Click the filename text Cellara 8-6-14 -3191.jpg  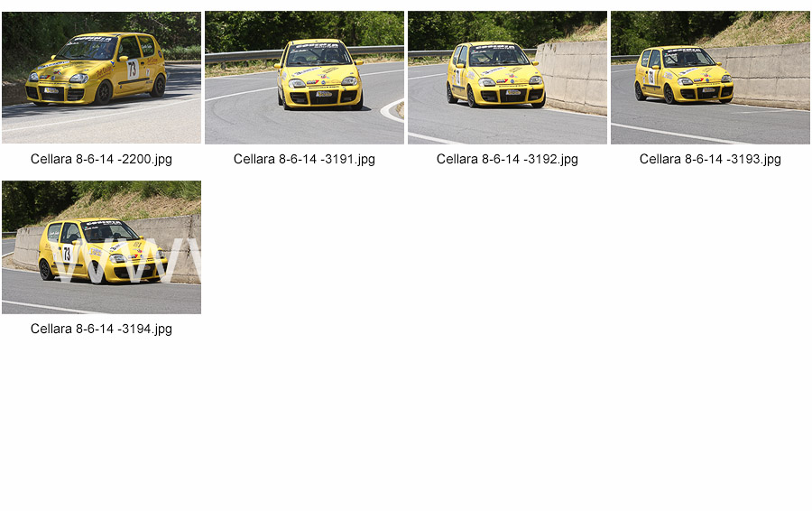click(x=305, y=159)
